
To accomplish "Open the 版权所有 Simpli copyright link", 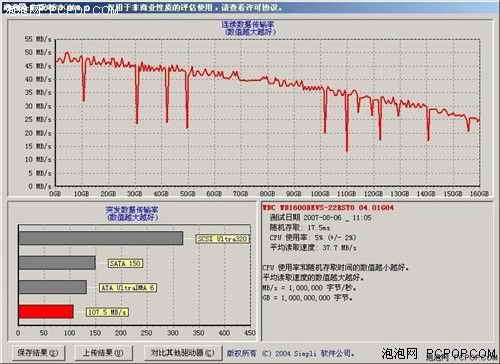I will (x=290, y=353).
